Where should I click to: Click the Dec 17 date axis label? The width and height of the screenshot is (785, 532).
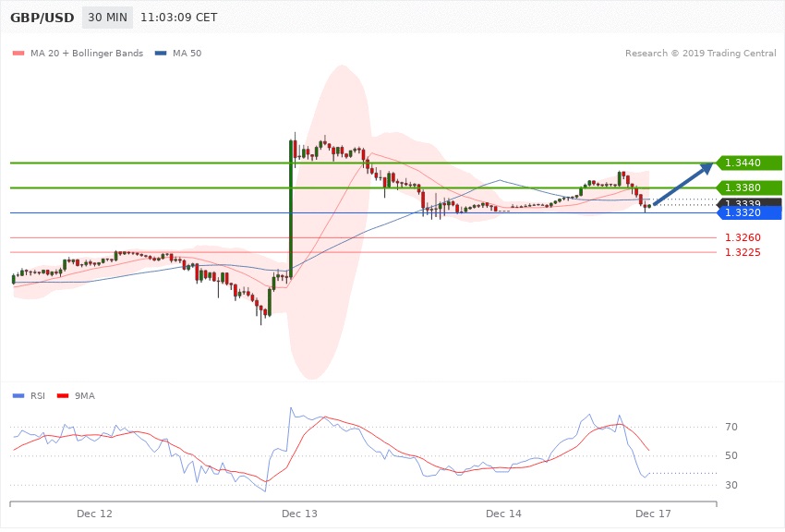(x=652, y=513)
